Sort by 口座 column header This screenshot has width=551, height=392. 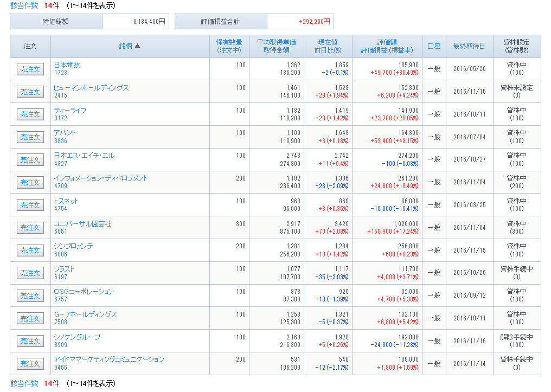pos(434,46)
